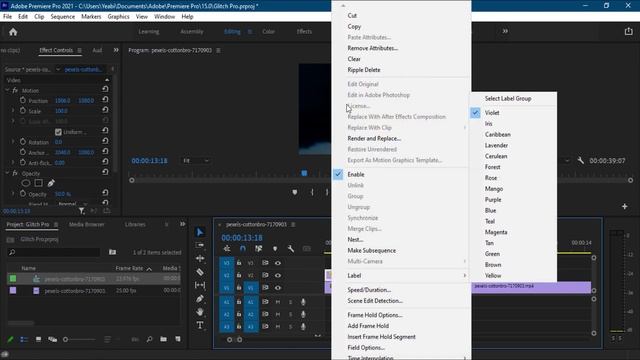Toggle lock on track V3

pos(239,263)
